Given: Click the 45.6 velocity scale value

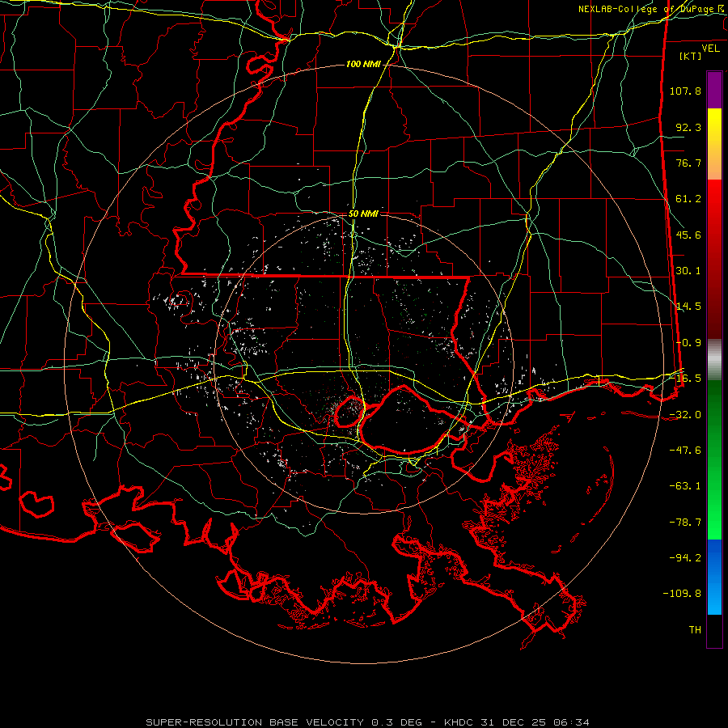Looking at the screenshot, I should (x=688, y=235).
